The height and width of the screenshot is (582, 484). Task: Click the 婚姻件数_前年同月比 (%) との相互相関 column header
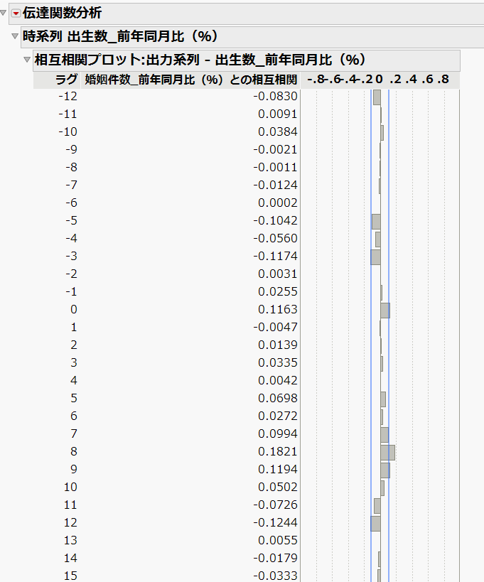pos(191,79)
